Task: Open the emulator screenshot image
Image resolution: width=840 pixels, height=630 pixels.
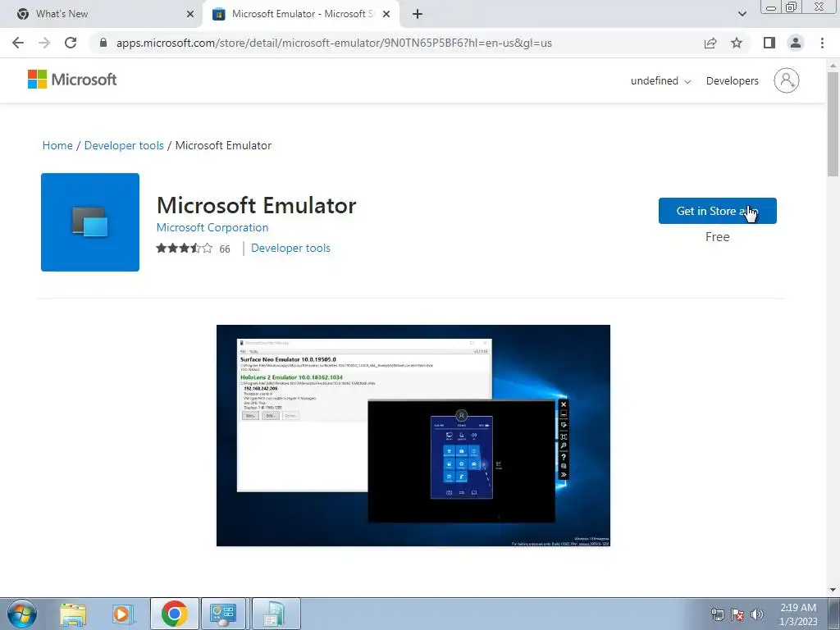Action: click(x=413, y=436)
